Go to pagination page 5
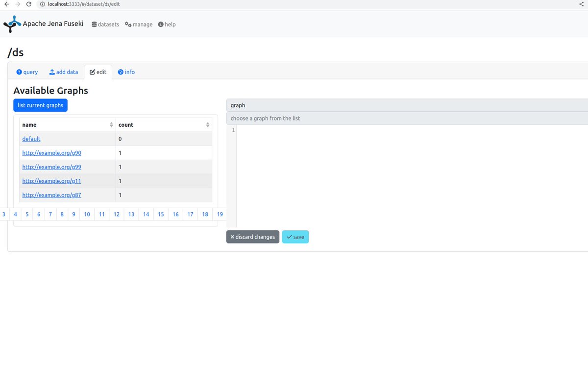 coord(27,214)
